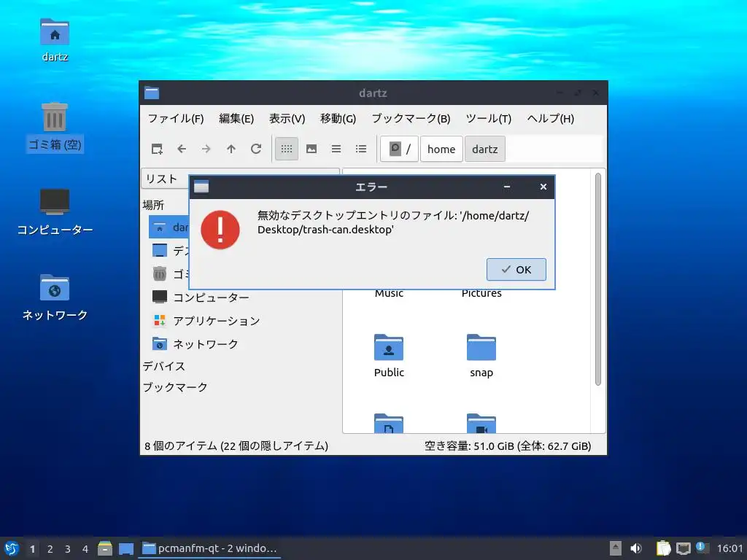Open the ツール(T) menu

(x=488, y=119)
